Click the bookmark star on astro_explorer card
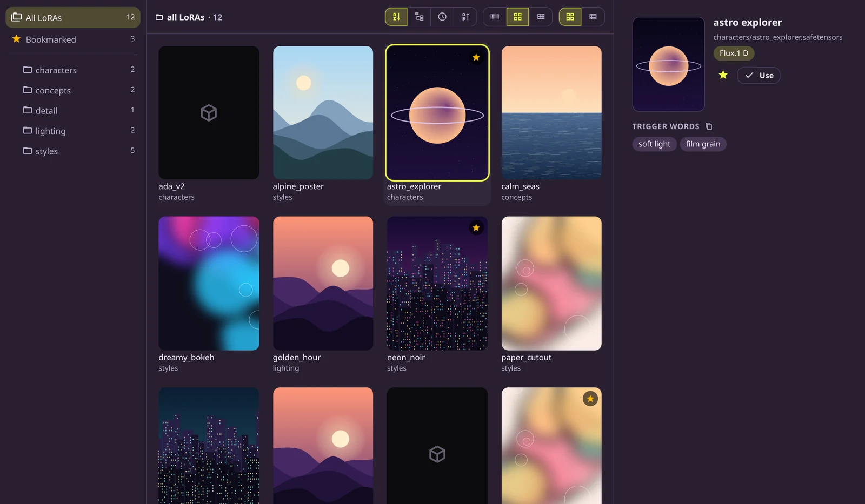The image size is (865, 504). 476,57
